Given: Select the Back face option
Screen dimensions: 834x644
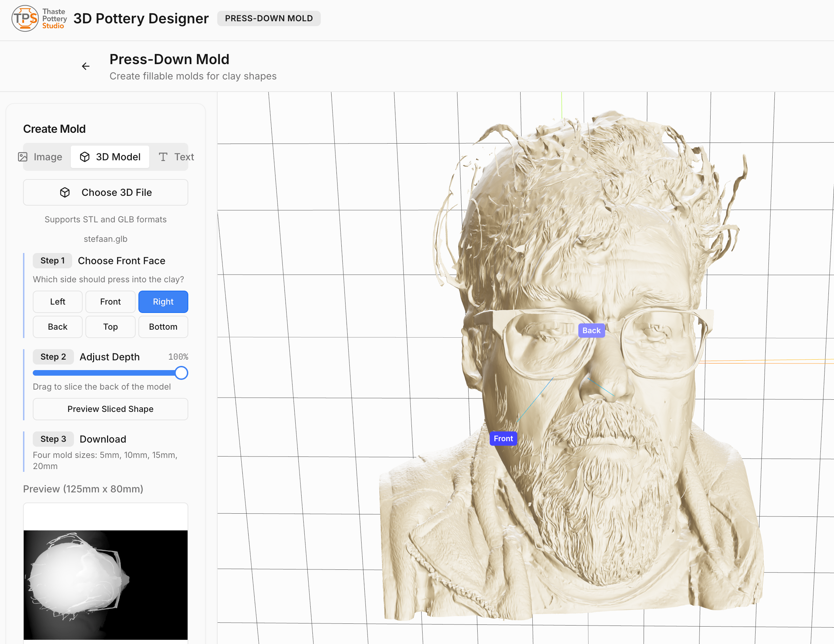Looking at the screenshot, I should (x=58, y=327).
